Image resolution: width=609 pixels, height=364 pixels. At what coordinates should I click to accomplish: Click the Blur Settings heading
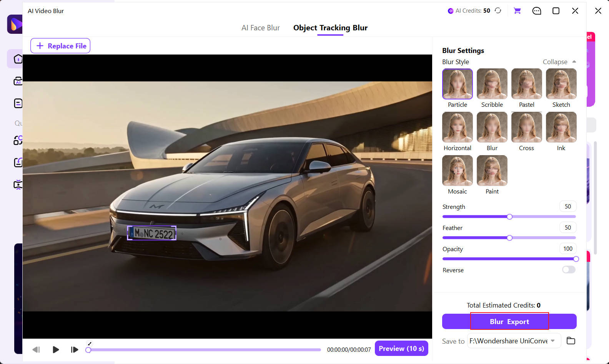click(463, 50)
